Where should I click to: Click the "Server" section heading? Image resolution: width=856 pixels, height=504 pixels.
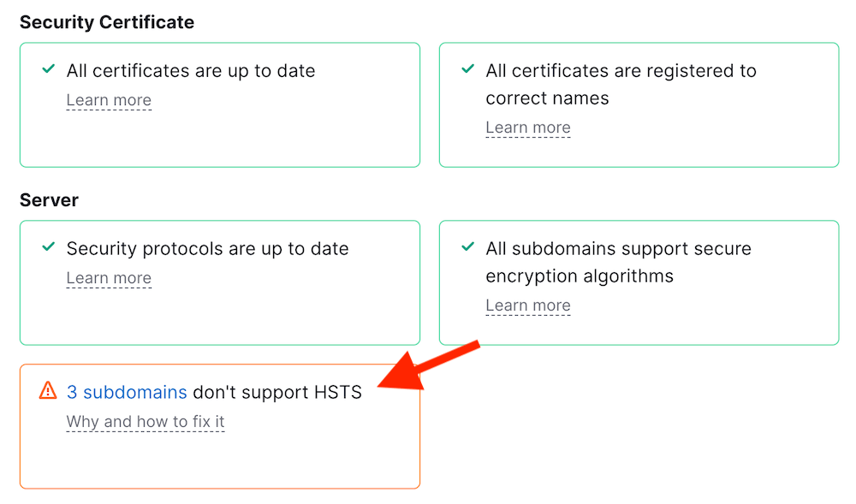tap(49, 200)
